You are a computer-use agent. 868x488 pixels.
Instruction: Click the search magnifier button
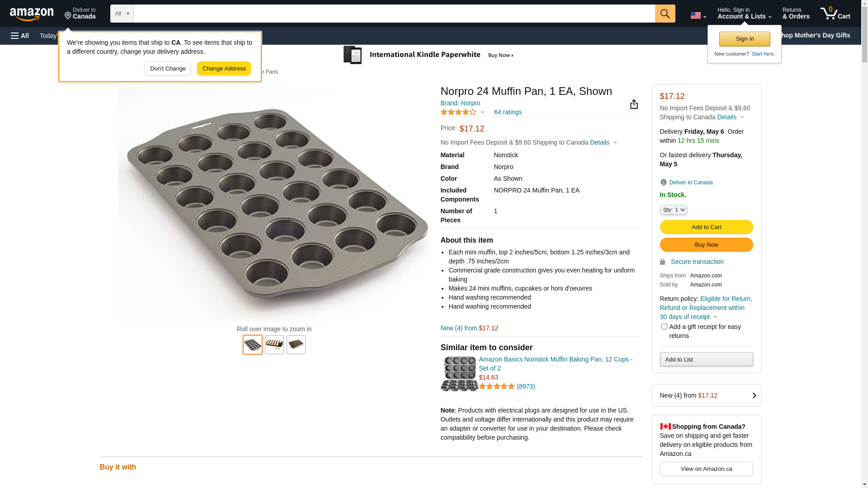(665, 14)
